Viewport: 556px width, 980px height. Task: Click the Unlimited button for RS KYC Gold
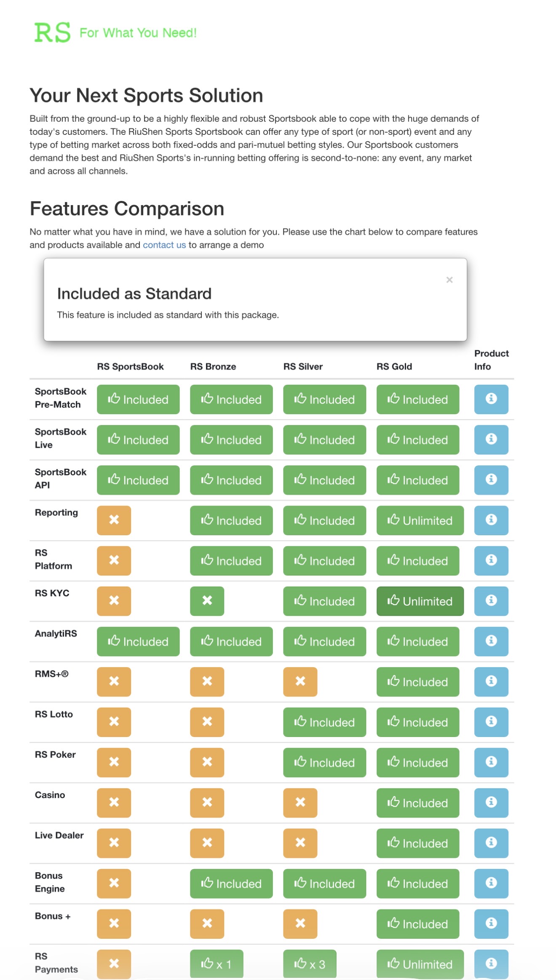coord(420,601)
